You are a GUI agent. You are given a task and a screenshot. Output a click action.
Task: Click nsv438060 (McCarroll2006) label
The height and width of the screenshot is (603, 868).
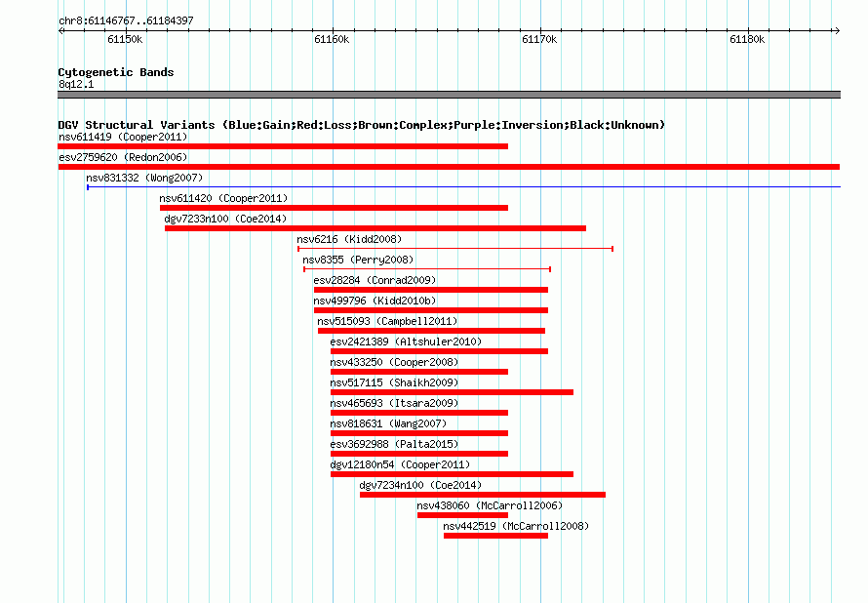(490, 505)
